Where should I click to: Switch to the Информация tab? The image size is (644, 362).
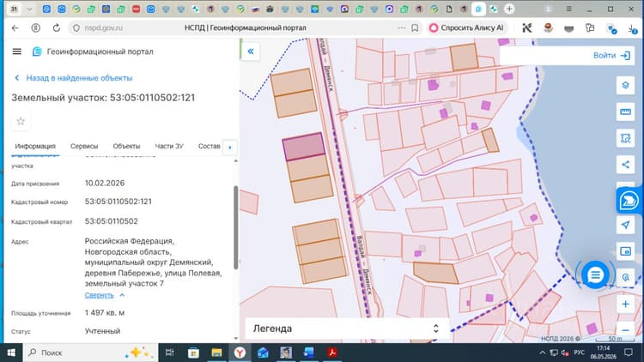tap(35, 146)
